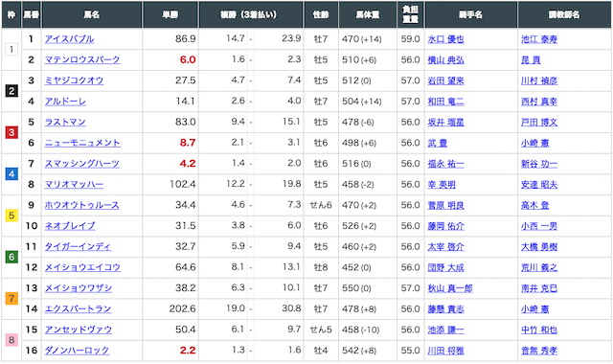Click the green frame 6 badge
The height and width of the screenshot is (364, 613).
click(x=11, y=257)
